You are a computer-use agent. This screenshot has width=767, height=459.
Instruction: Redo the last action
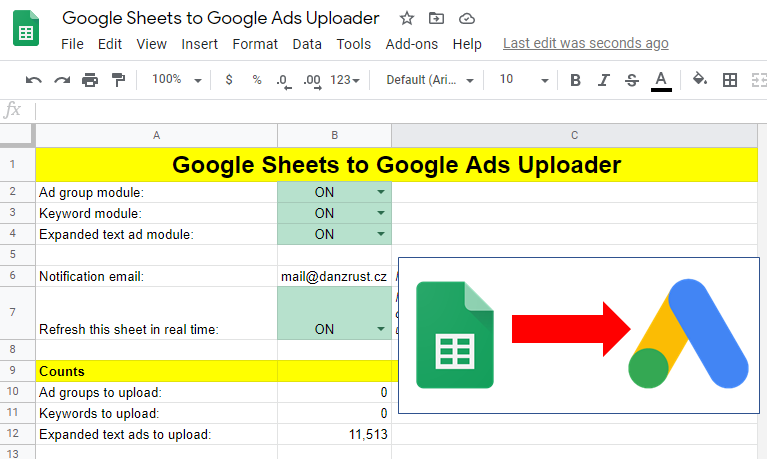(62, 80)
